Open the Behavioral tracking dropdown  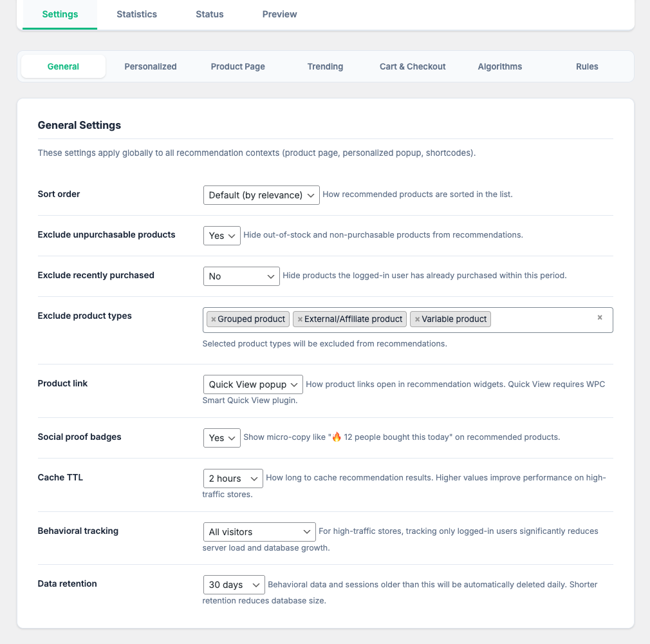point(259,532)
